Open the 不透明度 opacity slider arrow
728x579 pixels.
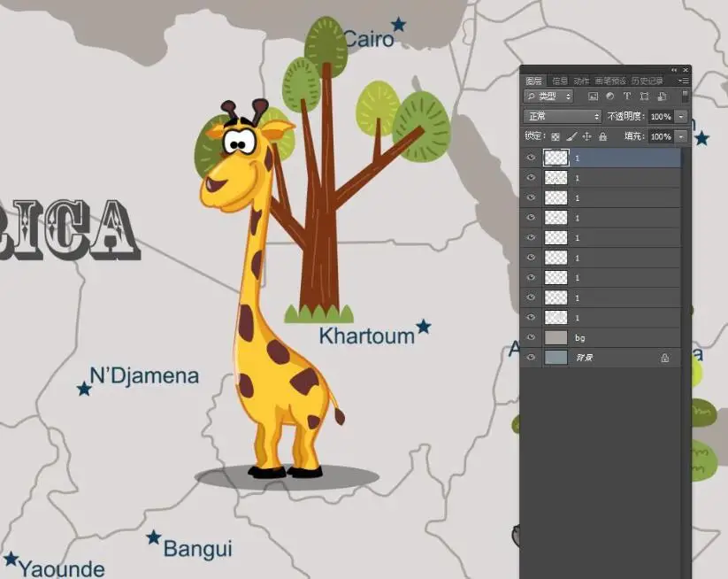pos(681,116)
